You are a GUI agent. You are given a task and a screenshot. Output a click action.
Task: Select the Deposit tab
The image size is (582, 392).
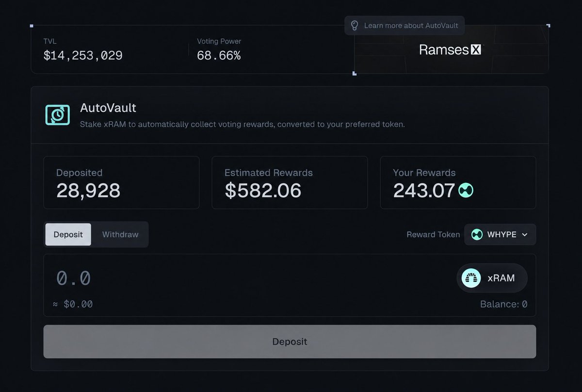[x=68, y=235]
